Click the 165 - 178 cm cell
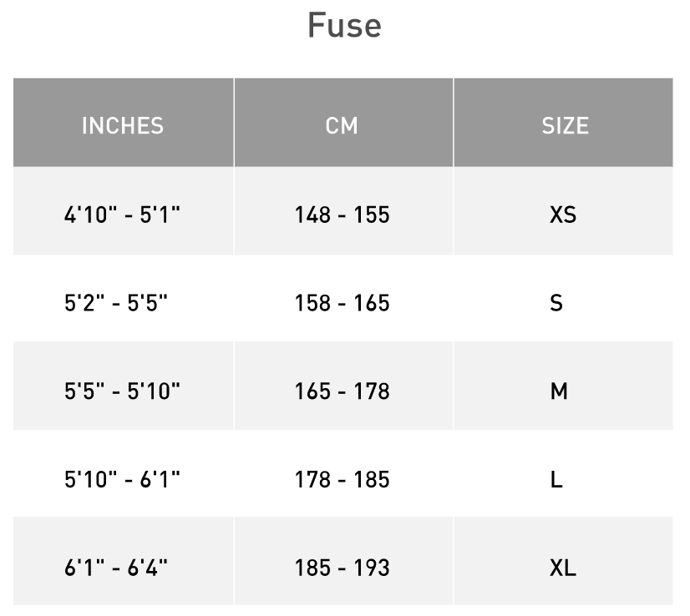The width and height of the screenshot is (690, 616). [342, 391]
